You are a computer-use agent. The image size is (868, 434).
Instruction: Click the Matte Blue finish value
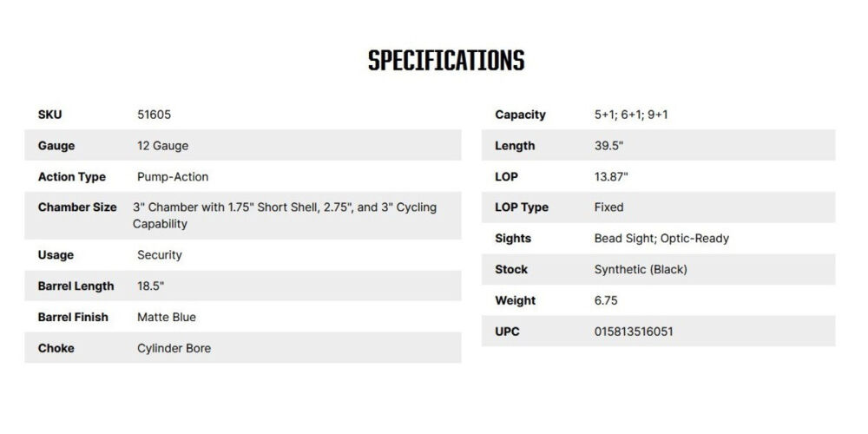click(167, 318)
